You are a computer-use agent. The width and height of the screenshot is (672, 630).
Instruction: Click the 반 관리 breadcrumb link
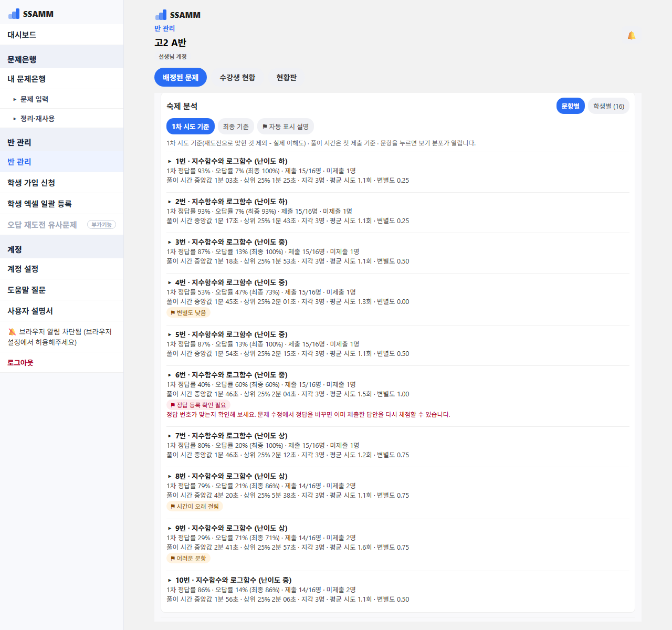(x=165, y=28)
